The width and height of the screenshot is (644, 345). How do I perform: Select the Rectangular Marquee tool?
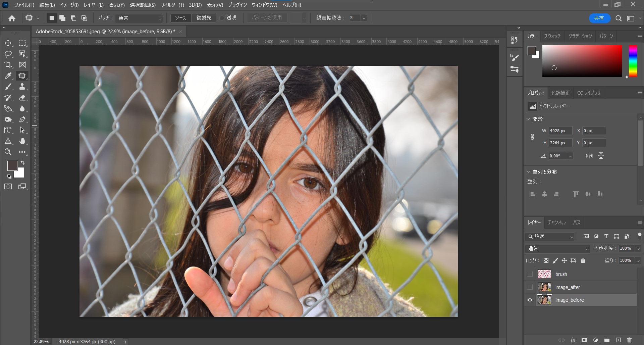[x=22, y=43]
